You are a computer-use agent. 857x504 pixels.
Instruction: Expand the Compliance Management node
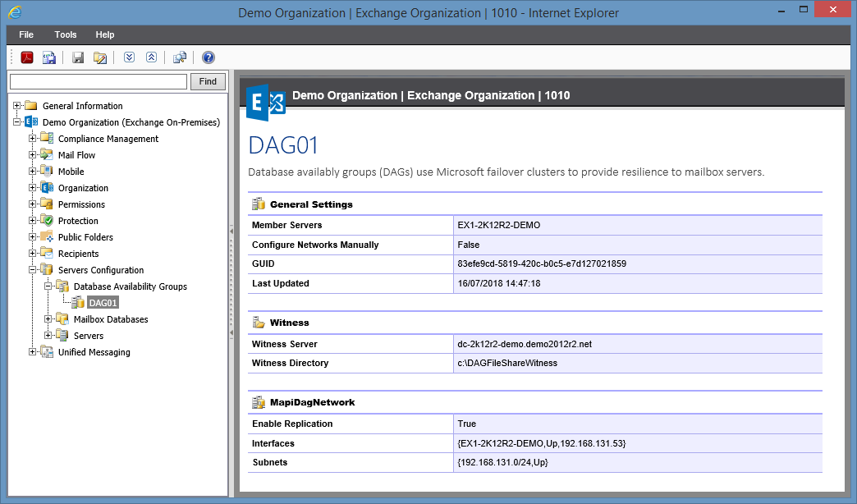pyautogui.click(x=32, y=138)
